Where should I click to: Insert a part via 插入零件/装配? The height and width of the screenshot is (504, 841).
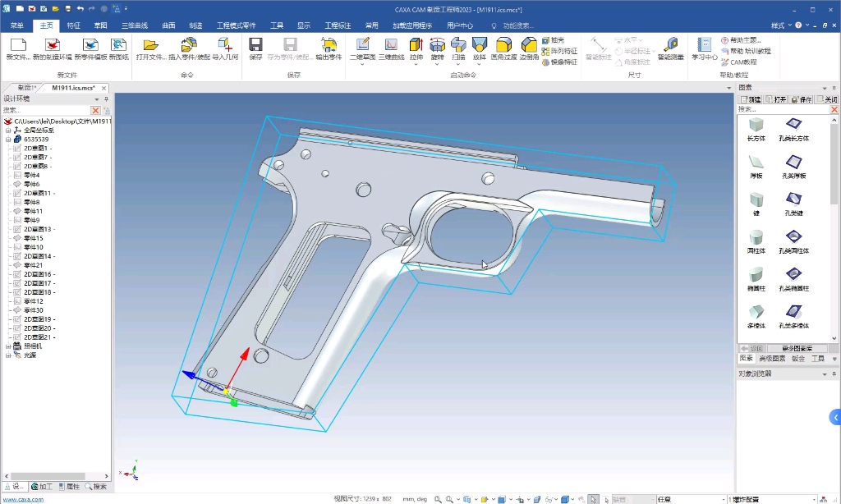point(189,48)
